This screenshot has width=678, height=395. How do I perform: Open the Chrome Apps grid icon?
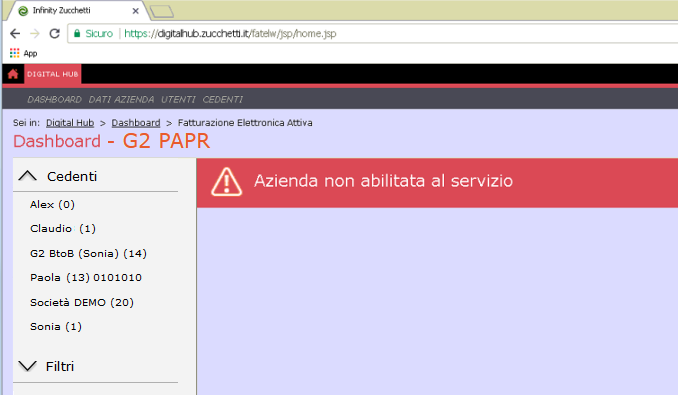coord(14,53)
